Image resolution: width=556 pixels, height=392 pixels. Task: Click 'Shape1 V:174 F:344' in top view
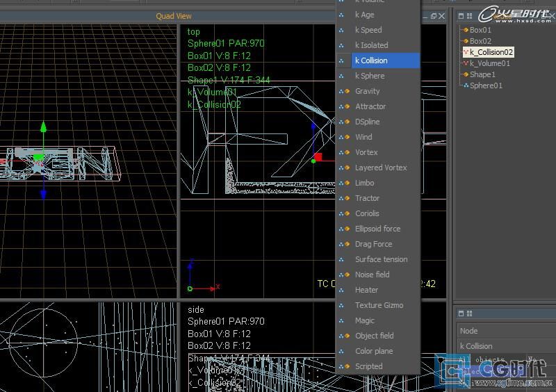coord(229,80)
